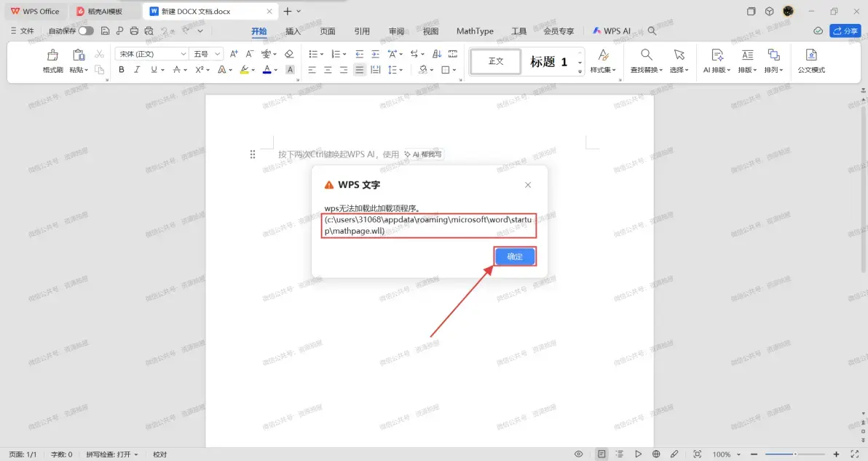Toggle Italic formatting

(x=137, y=70)
